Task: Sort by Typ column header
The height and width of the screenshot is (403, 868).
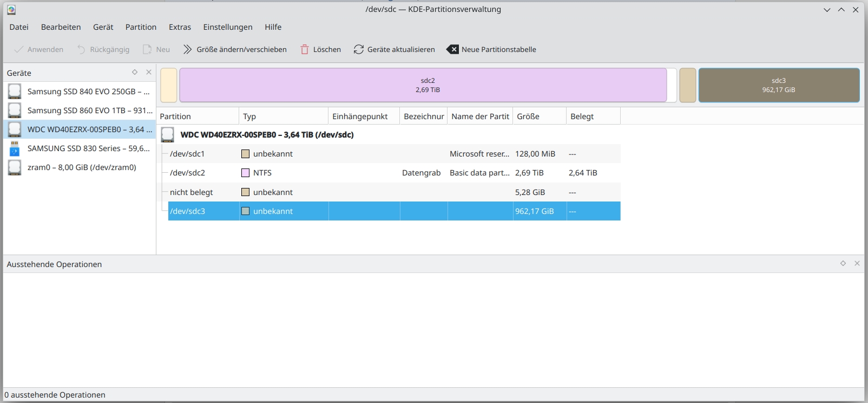Action: click(x=284, y=116)
